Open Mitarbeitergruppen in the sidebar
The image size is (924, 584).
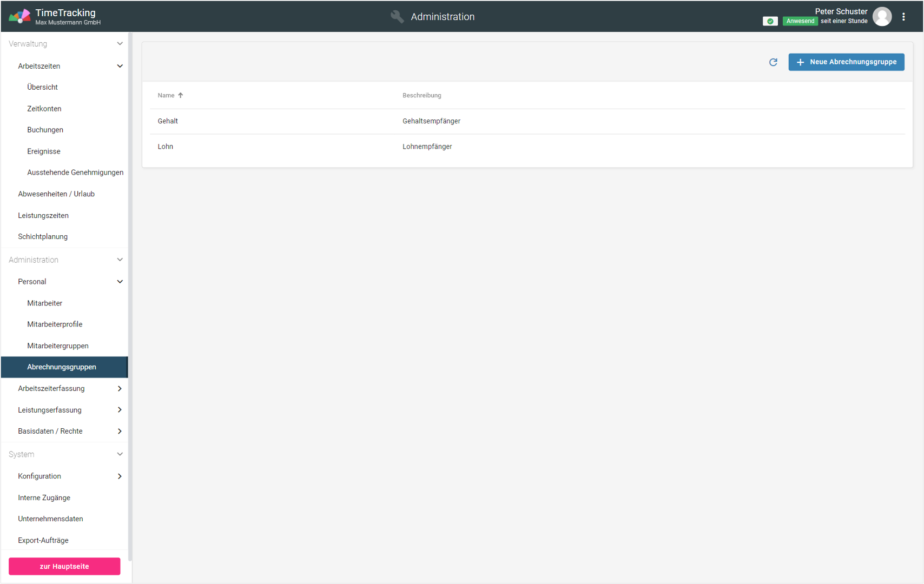coord(58,346)
